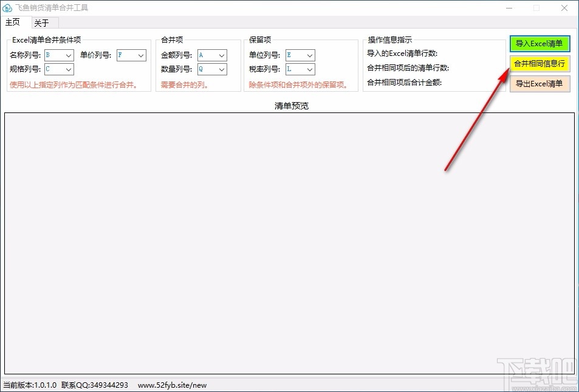Image resolution: width=579 pixels, height=392 pixels.
Task: Select the 主页 tab
Action: pos(13,22)
